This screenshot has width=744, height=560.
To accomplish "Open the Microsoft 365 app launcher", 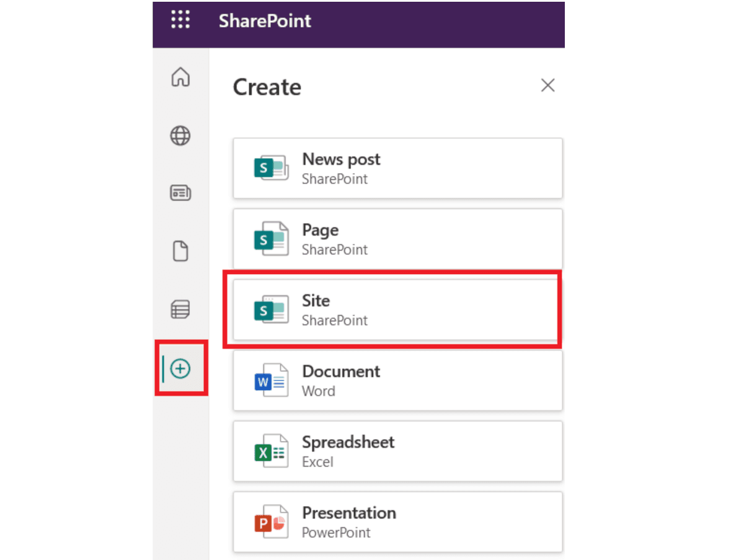I will (180, 20).
